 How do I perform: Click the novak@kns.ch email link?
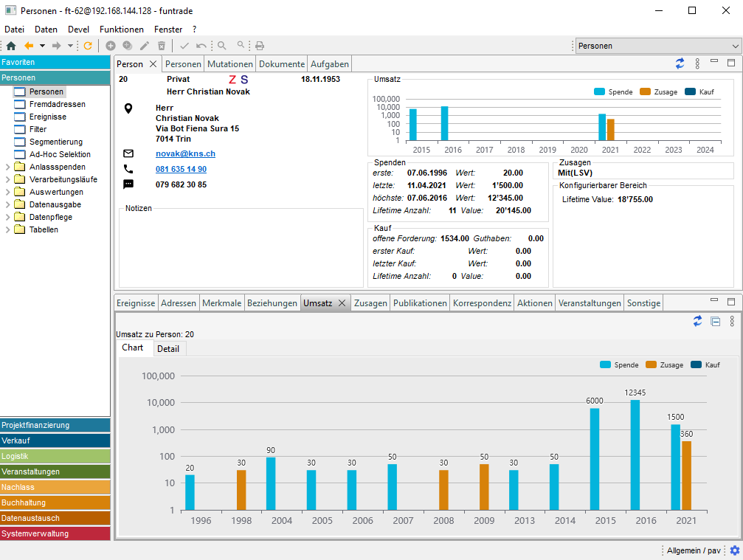[185, 153]
